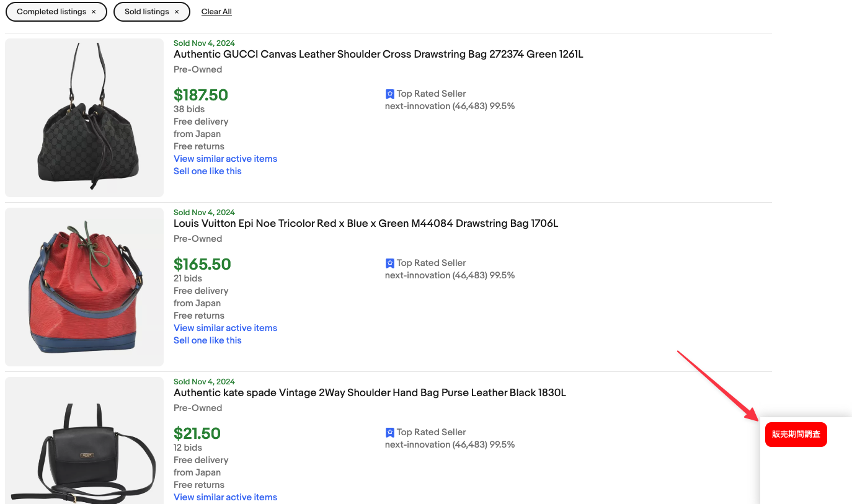Click seller next-innovation on the Louis Vuitton listing
Image resolution: width=852 pixels, height=504 pixels.
coord(450,275)
